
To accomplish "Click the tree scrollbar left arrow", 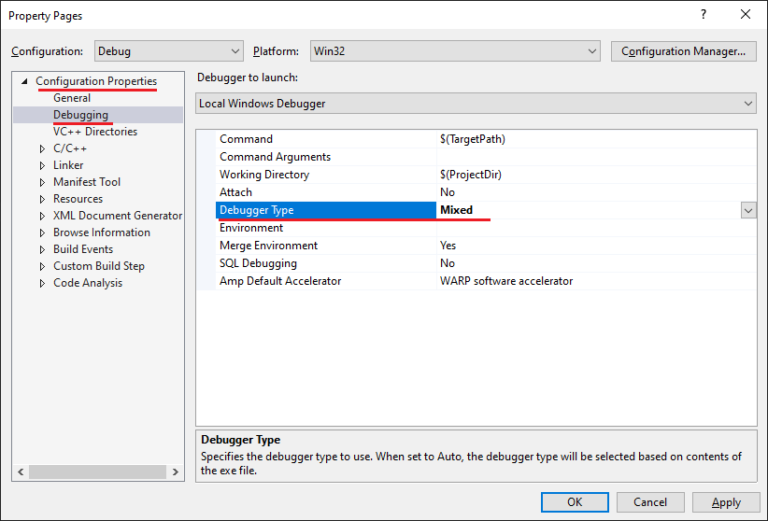I will point(21,472).
